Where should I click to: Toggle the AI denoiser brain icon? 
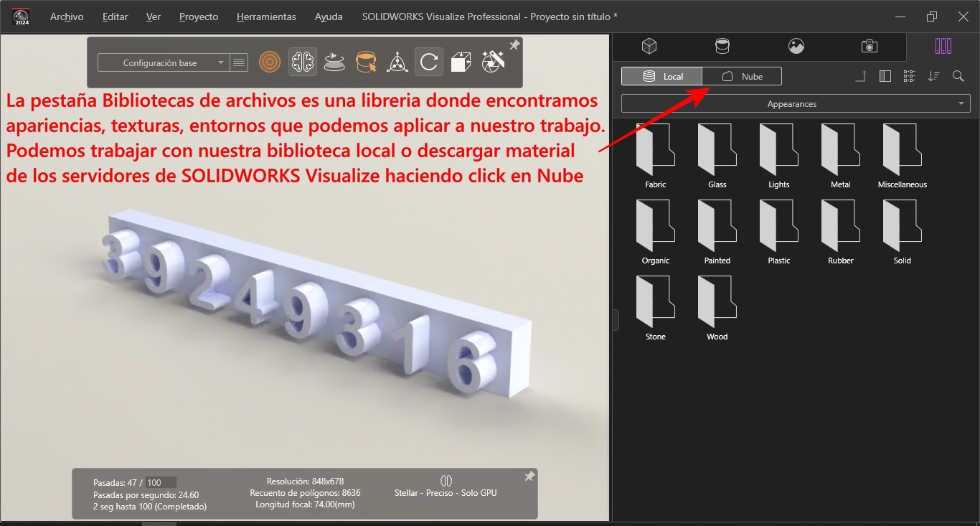pyautogui.click(x=303, y=62)
